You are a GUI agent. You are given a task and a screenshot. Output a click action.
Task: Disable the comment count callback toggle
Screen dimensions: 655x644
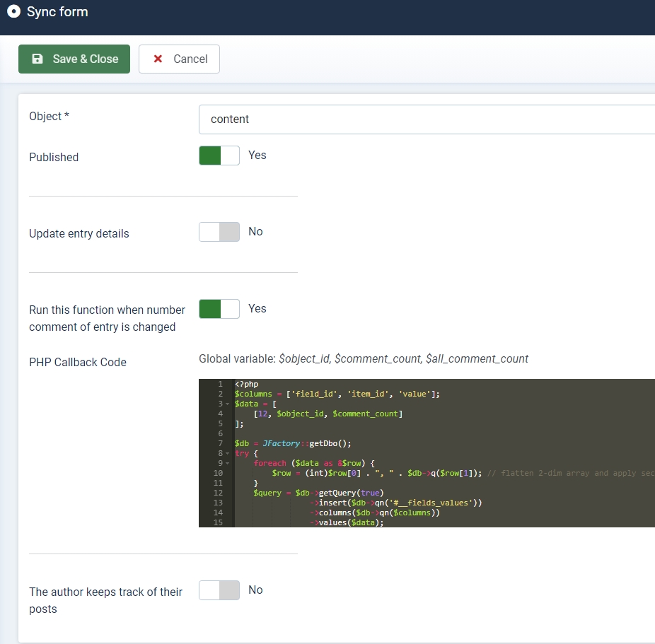(219, 309)
